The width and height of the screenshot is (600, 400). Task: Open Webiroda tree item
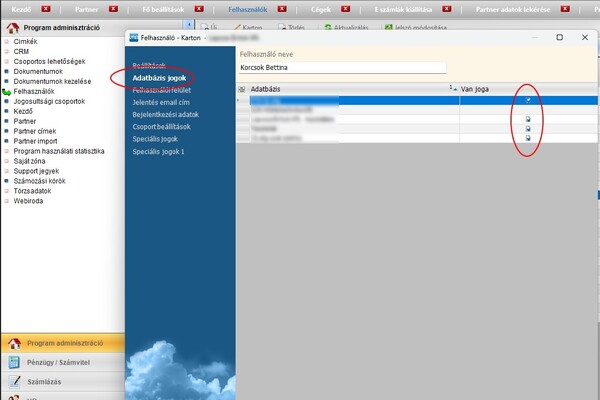tap(28, 201)
